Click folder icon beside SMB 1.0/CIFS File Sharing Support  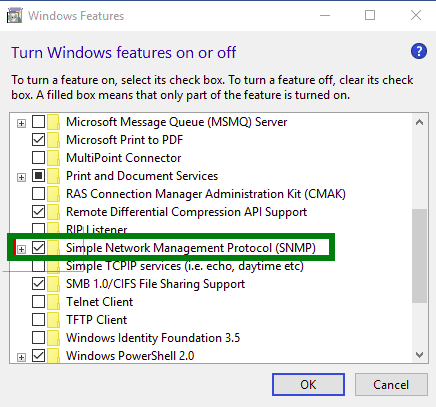tap(53, 284)
